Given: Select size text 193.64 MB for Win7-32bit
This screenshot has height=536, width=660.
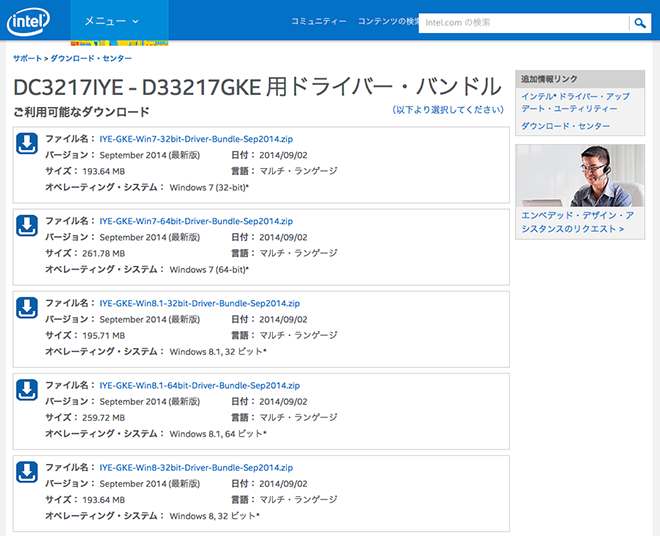Looking at the screenshot, I should coord(104,171).
